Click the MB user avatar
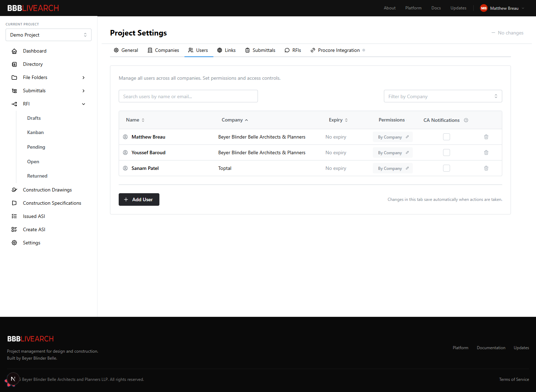This screenshot has height=392, width=536. 484,8
